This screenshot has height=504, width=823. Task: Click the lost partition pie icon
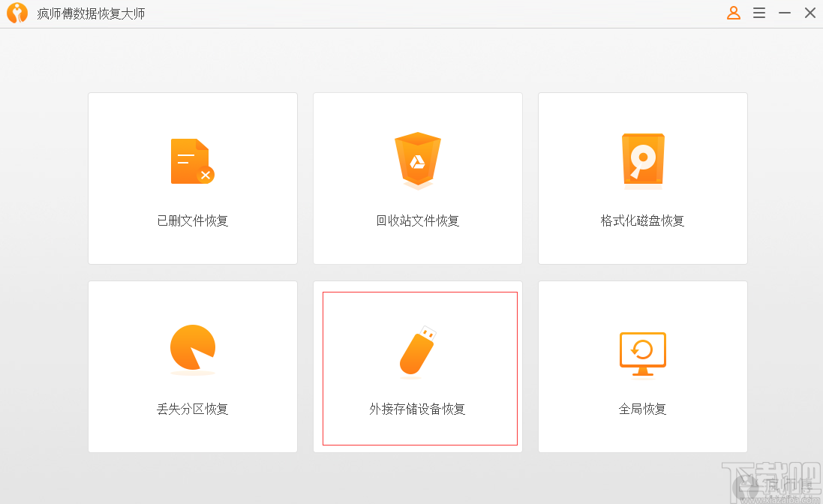point(193,349)
